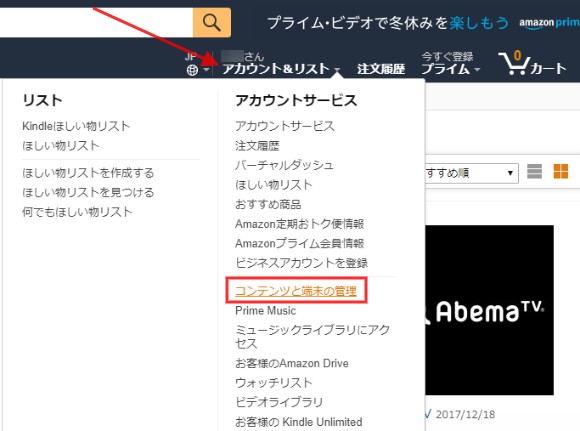
Task: Open お客様のAmazon Drive
Action: [292, 363]
